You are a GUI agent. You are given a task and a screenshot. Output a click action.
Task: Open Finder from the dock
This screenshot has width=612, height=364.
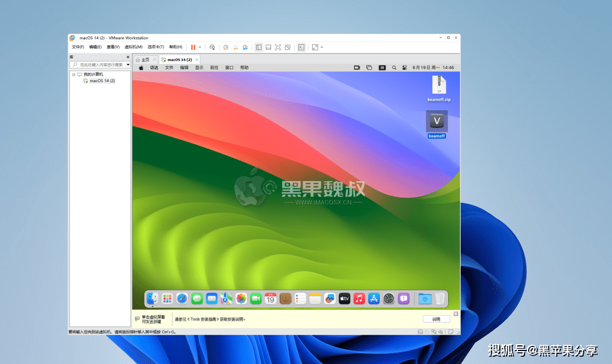click(152, 299)
